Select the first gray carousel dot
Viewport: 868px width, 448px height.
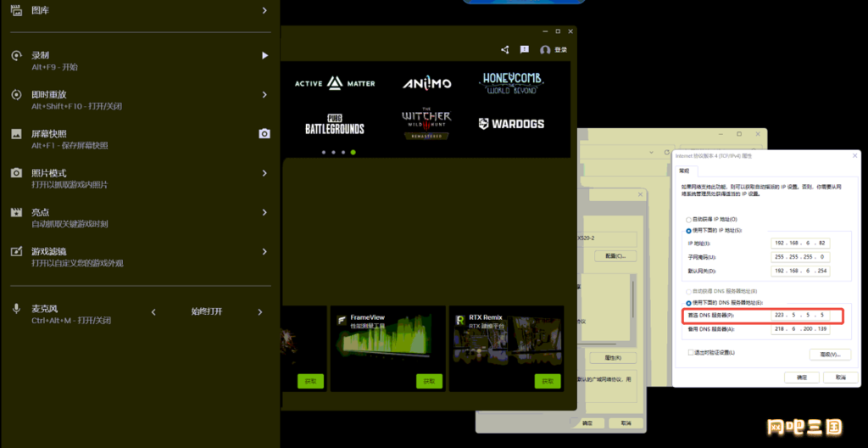coord(323,152)
